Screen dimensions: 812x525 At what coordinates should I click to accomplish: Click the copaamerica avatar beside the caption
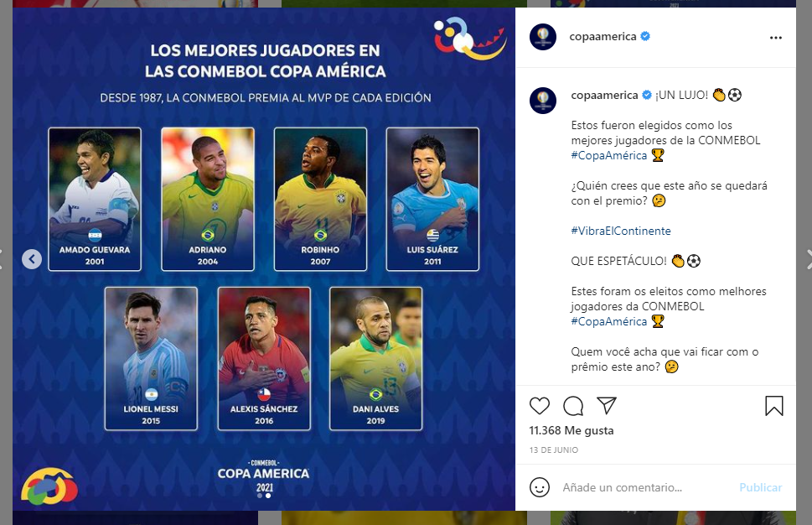tap(543, 100)
